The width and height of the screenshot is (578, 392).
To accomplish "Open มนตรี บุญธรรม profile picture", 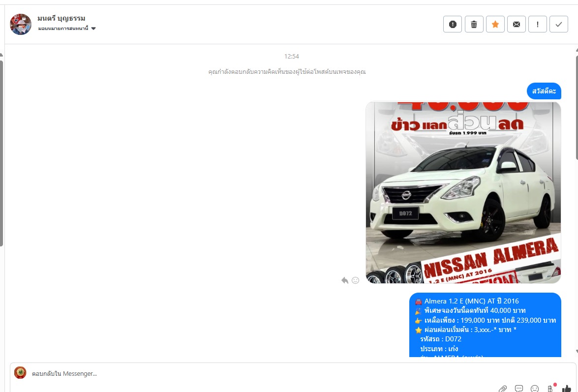I will coord(21,24).
